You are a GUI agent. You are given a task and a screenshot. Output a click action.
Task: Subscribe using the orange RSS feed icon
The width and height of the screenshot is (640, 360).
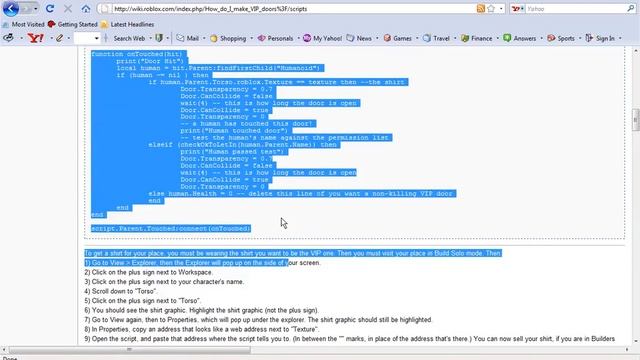coord(480,9)
